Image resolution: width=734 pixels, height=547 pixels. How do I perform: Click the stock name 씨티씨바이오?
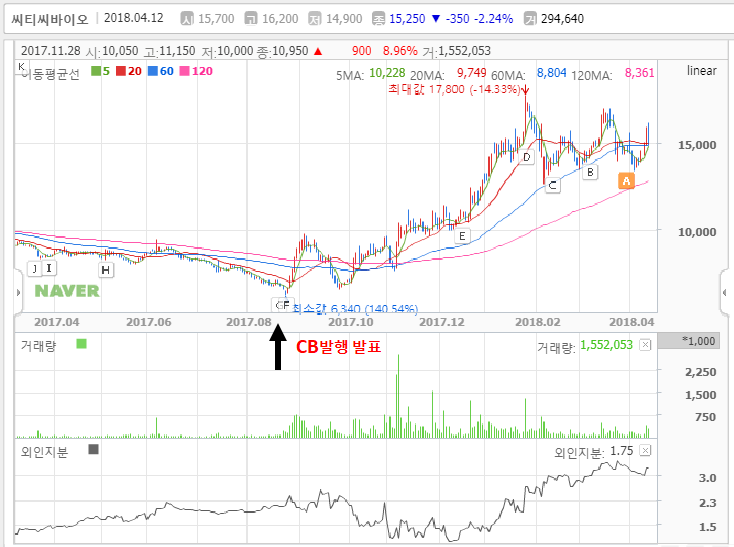(x=50, y=19)
